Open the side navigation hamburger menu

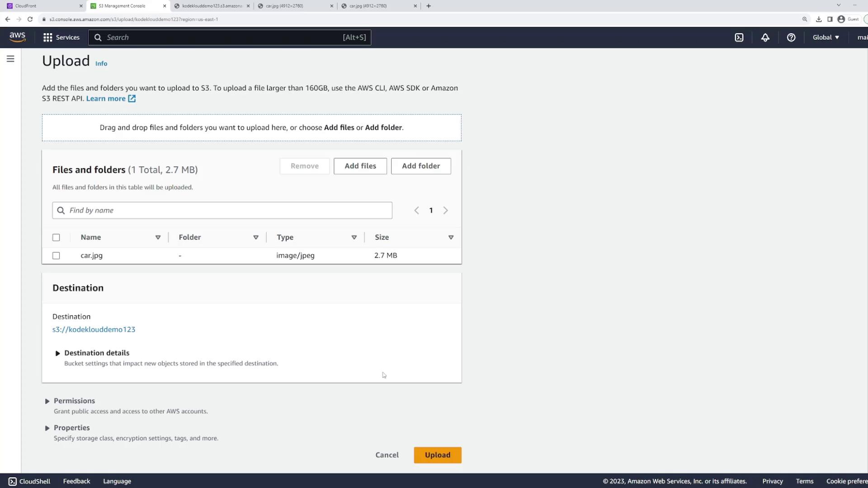(x=10, y=59)
